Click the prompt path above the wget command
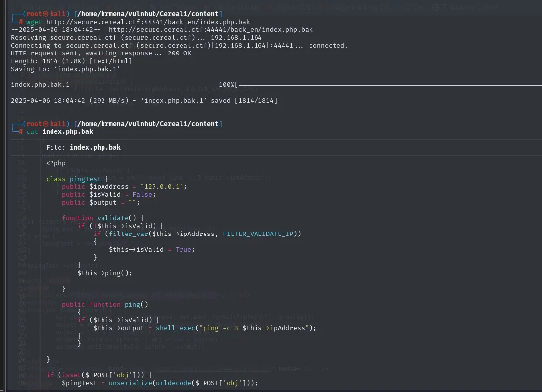Screen dimensions: 542x392 (148, 14)
